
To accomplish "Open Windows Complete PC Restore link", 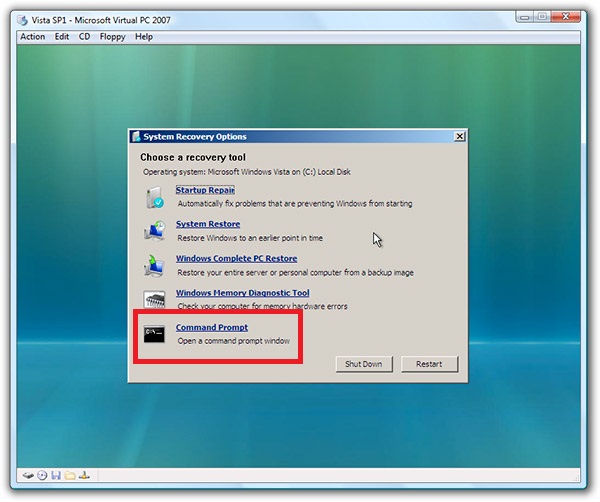I will point(236,259).
